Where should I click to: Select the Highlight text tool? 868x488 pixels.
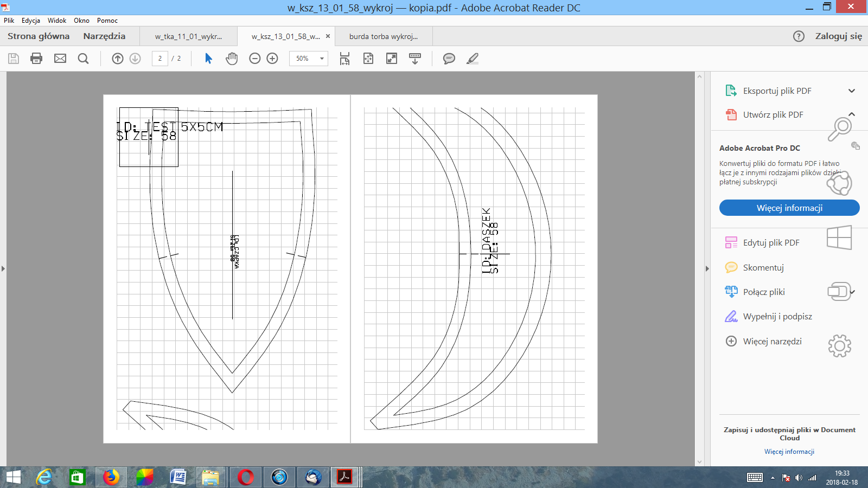click(473, 59)
